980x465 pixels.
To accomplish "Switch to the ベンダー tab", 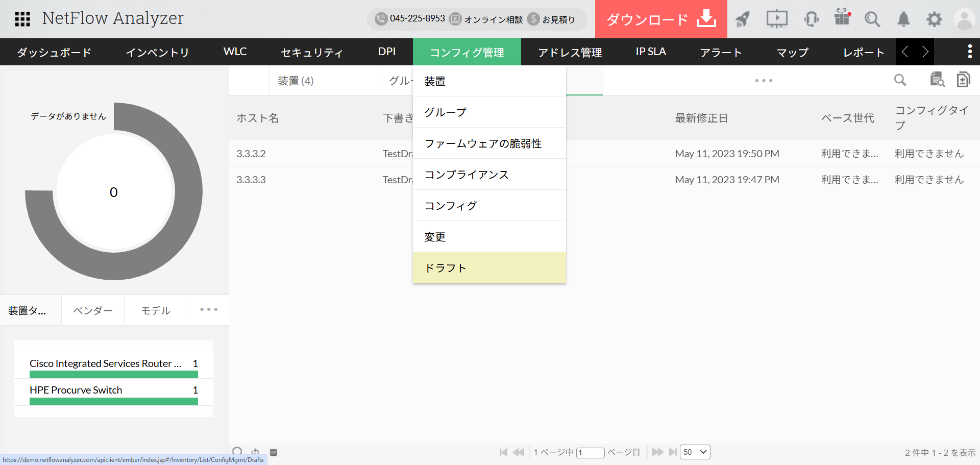I will [92, 310].
